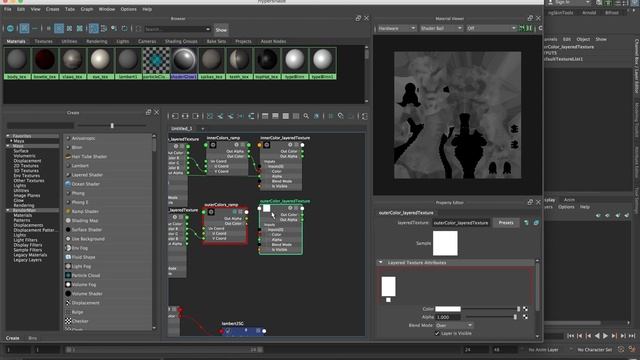This screenshot has height=360, width=640.
Task: Open the Anisotropic material icon in Create list
Action: (68, 138)
